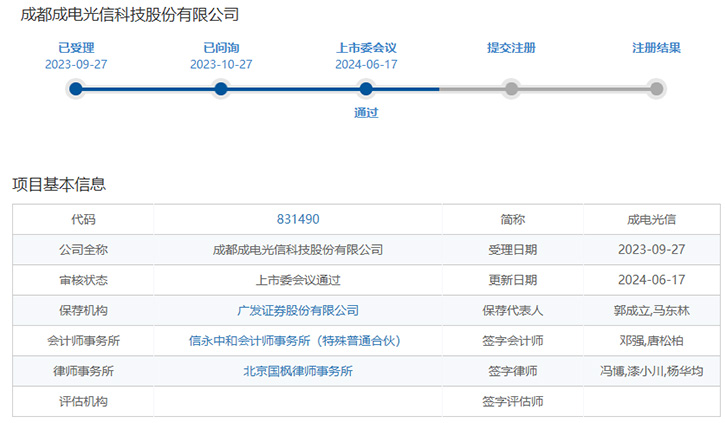Open the stock code 831490 link
Screen dimensions: 725x423
click(298, 219)
